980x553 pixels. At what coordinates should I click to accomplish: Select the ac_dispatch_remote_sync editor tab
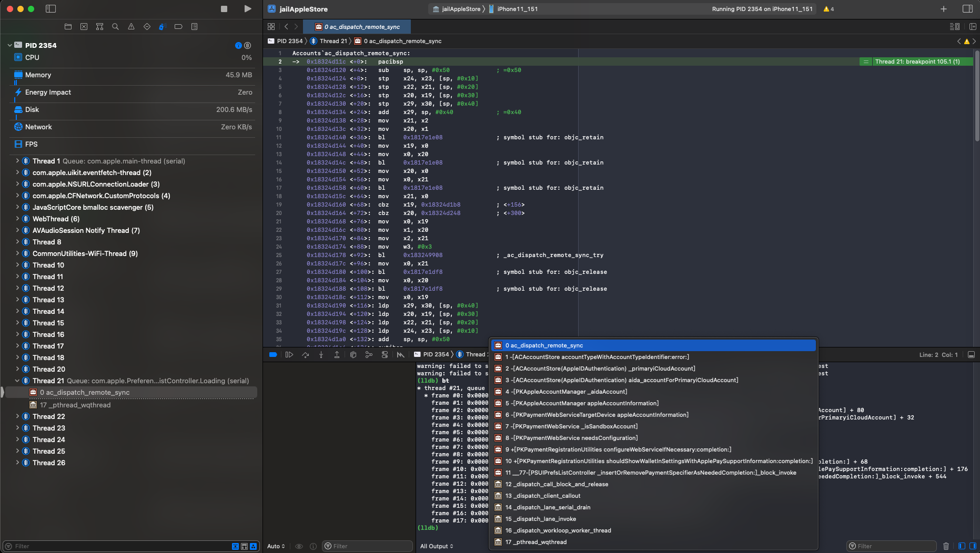[357, 27]
